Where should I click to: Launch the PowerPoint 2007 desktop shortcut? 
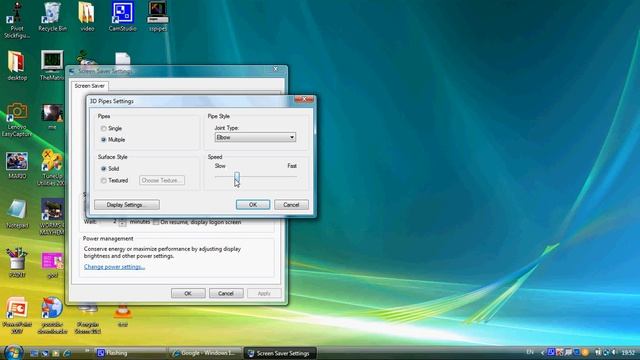(x=17, y=315)
